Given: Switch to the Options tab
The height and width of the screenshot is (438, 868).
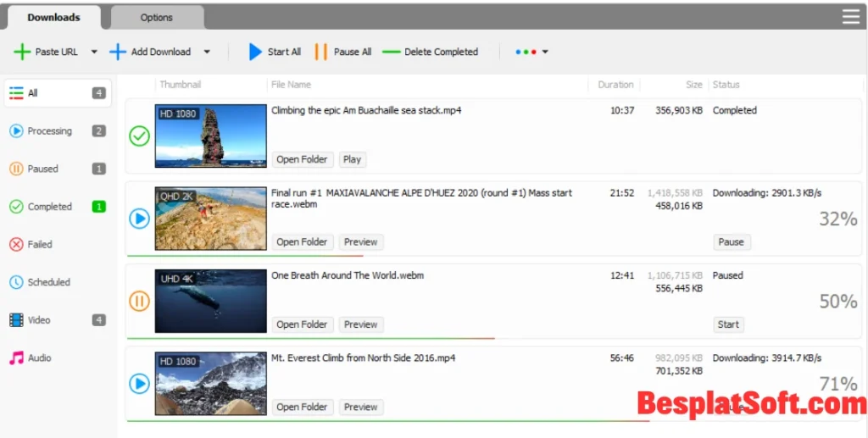Looking at the screenshot, I should (x=157, y=17).
